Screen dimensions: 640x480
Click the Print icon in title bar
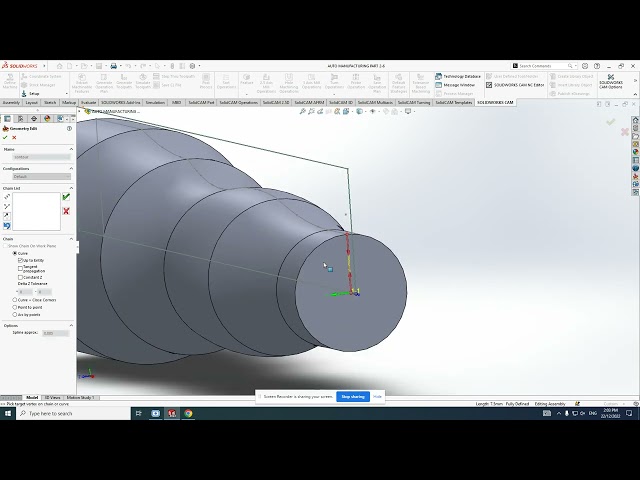[113, 66]
